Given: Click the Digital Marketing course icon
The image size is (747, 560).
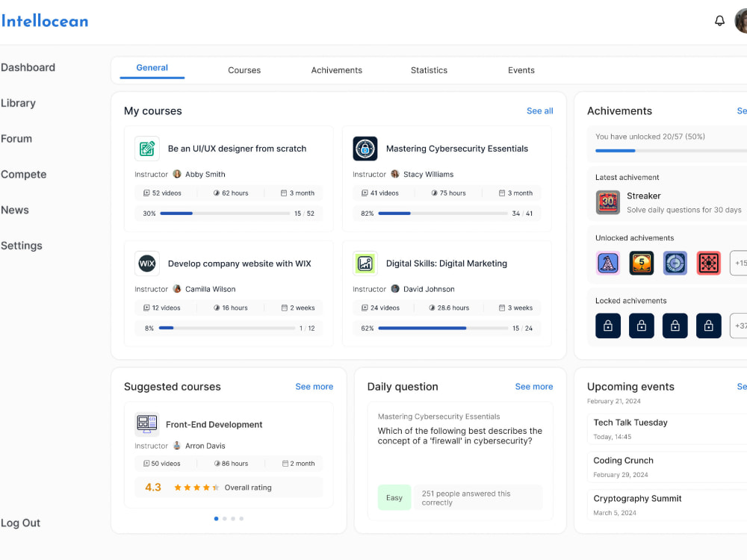Looking at the screenshot, I should 365,264.
